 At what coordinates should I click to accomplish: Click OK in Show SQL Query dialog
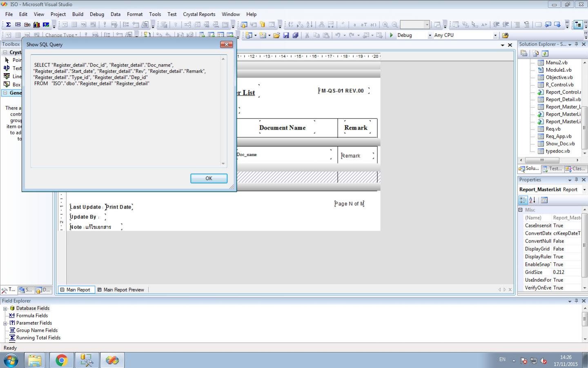pyautogui.click(x=209, y=178)
